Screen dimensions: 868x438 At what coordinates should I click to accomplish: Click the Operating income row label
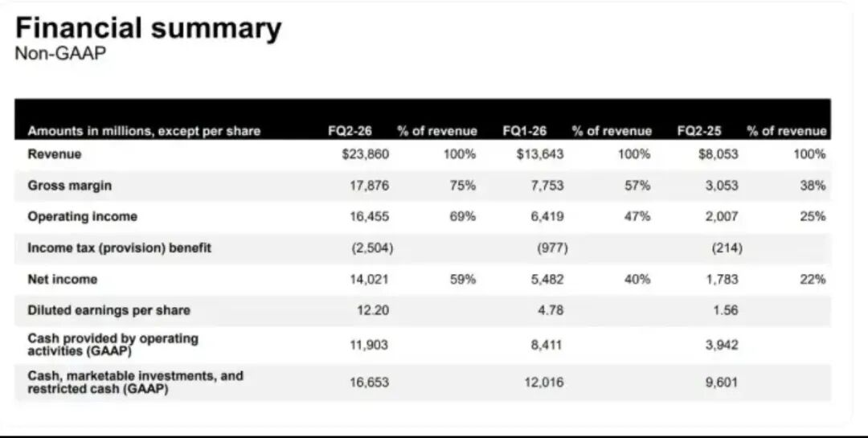82,216
